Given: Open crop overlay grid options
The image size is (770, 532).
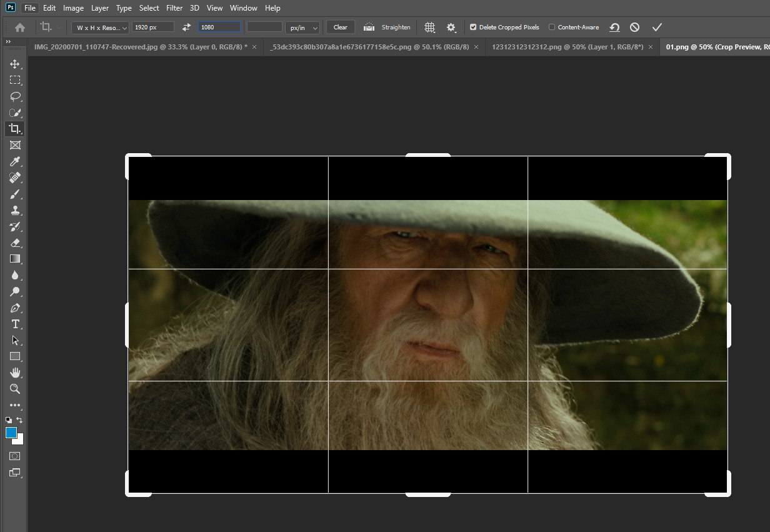Looking at the screenshot, I should click(x=430, y=28).
